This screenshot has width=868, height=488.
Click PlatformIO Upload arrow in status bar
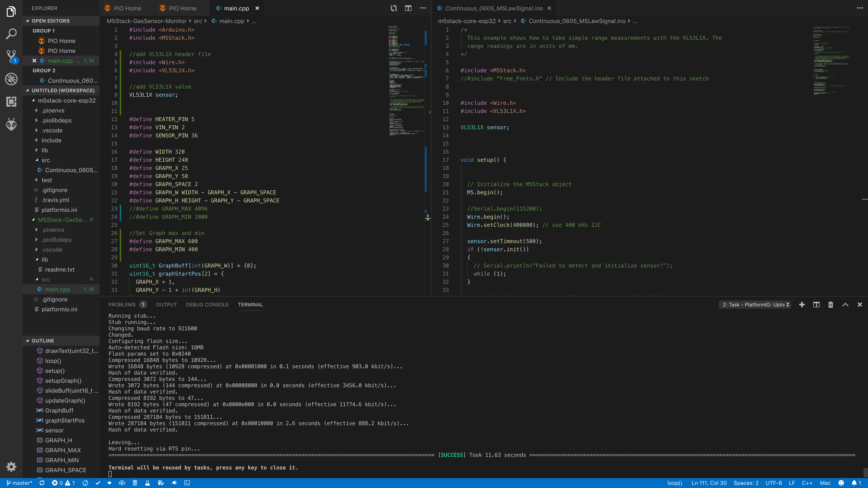click(109, 483)
